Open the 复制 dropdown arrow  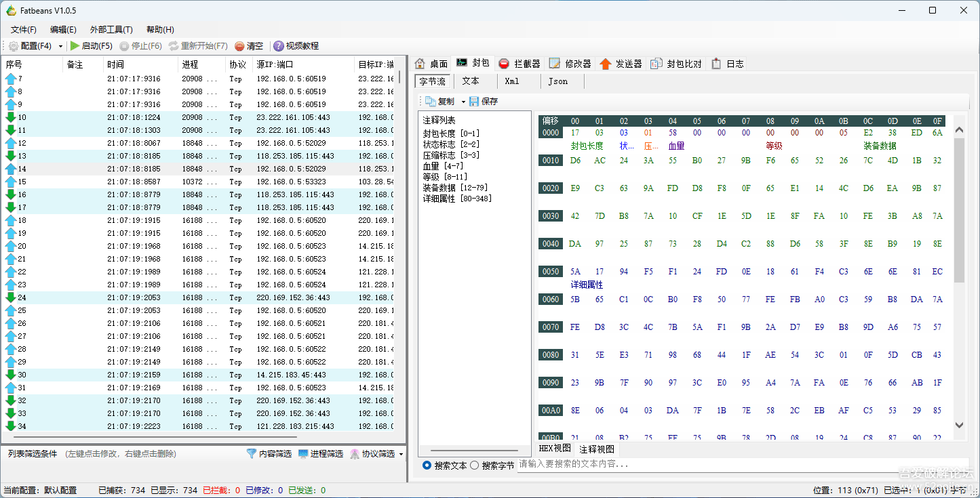point(463,100)
